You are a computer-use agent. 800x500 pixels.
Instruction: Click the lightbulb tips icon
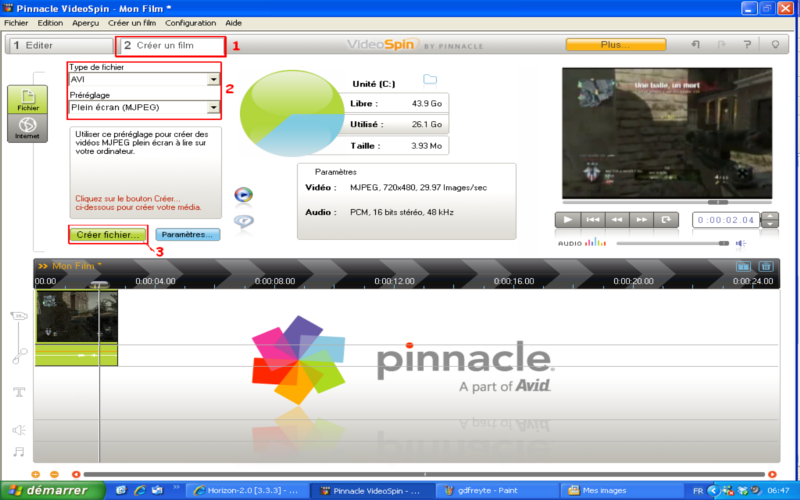pyautogui.click(x=775, y=45)
